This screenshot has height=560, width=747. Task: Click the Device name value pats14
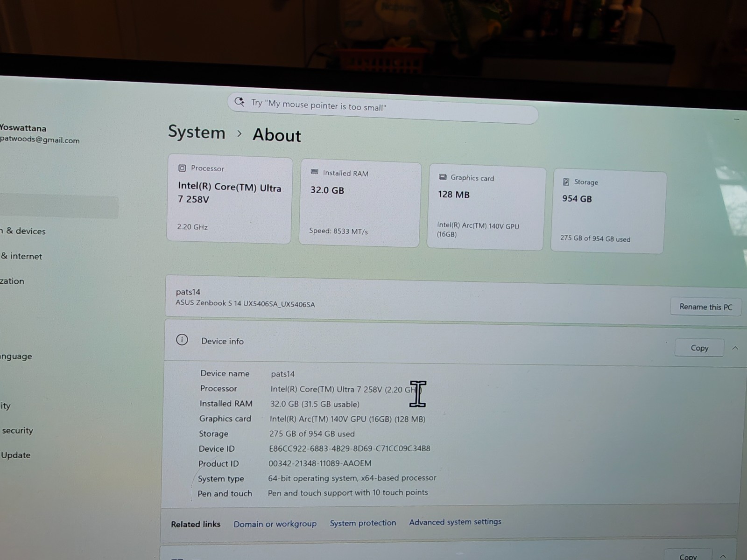[282, 374]
